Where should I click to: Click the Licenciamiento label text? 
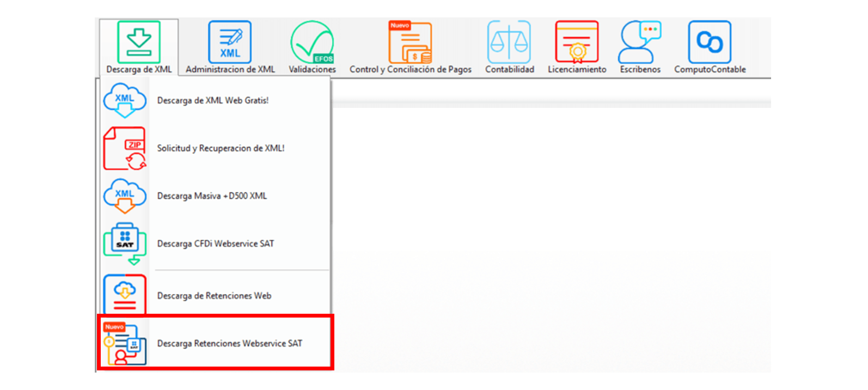click(577, 70)
